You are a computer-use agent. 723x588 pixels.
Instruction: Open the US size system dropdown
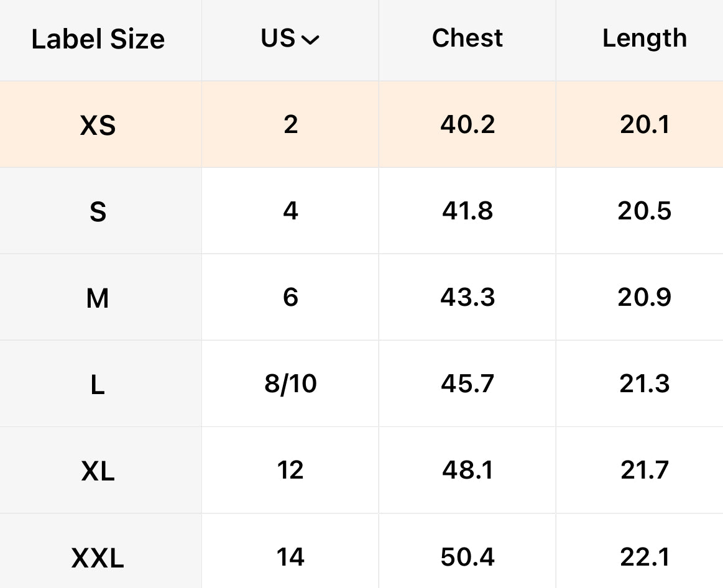click(x=290, y=39)
